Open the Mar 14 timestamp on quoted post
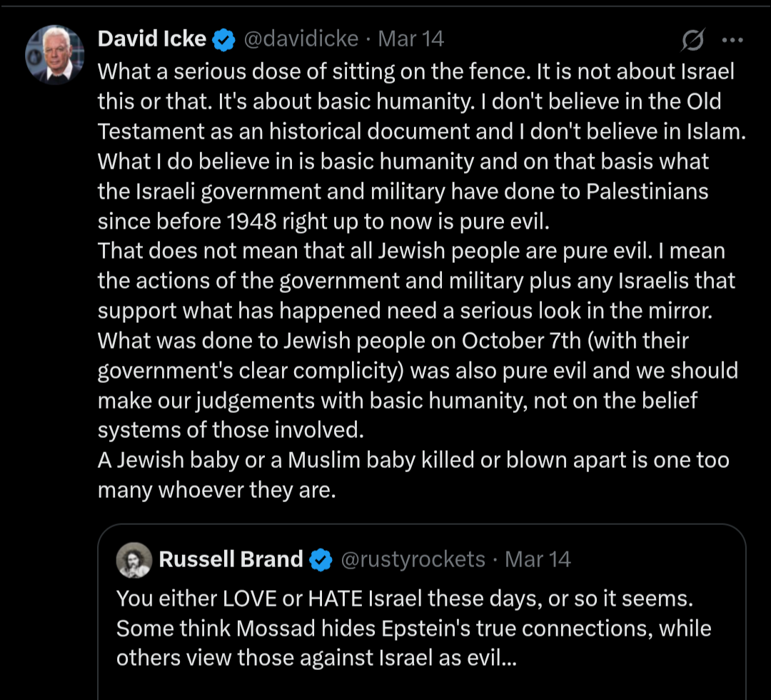 538,559
